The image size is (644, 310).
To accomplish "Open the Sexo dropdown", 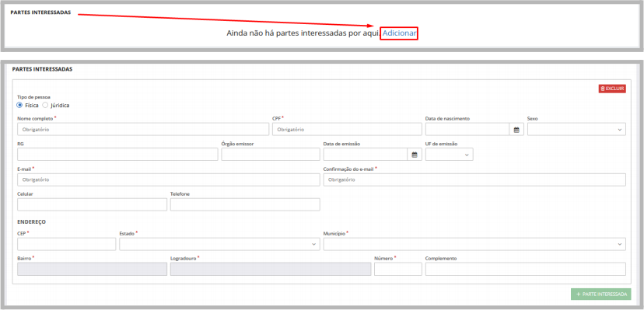I will [576, 129].
